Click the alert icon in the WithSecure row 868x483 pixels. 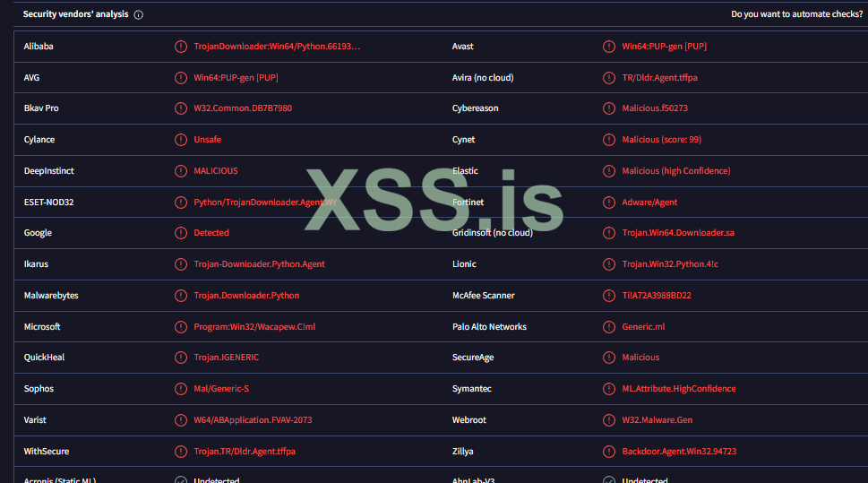(x=180, y=452)
